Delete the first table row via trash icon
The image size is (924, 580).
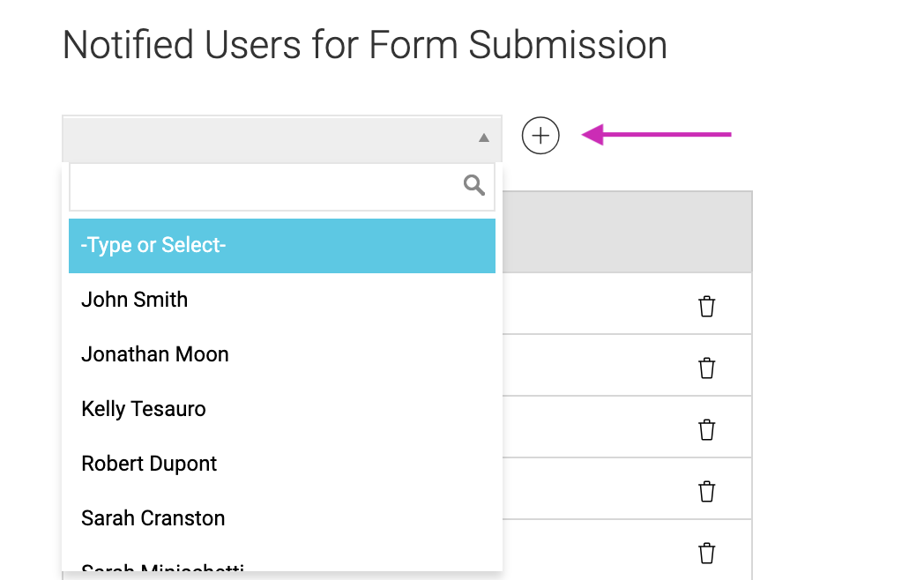click(706, 307)
